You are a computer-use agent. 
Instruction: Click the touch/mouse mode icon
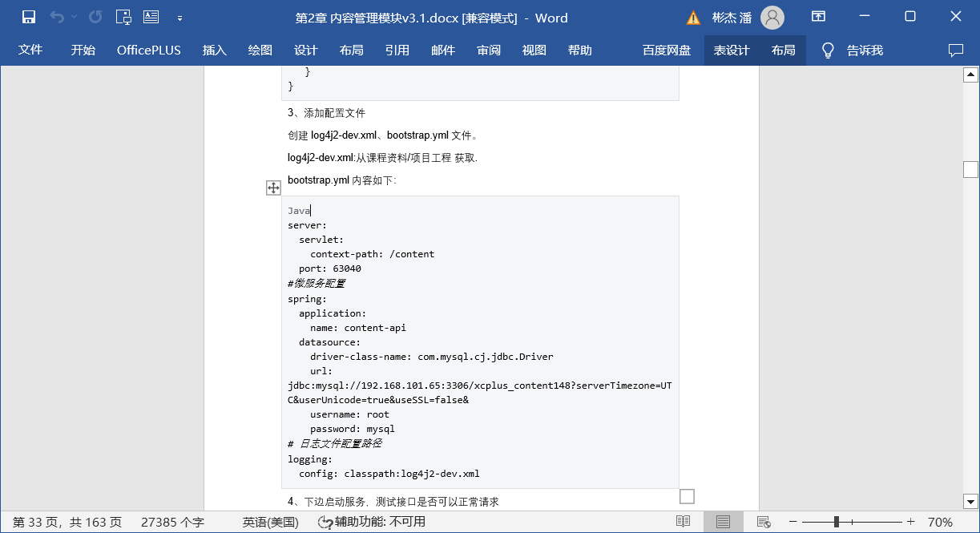pyautogui.click(x=123, y=17)
